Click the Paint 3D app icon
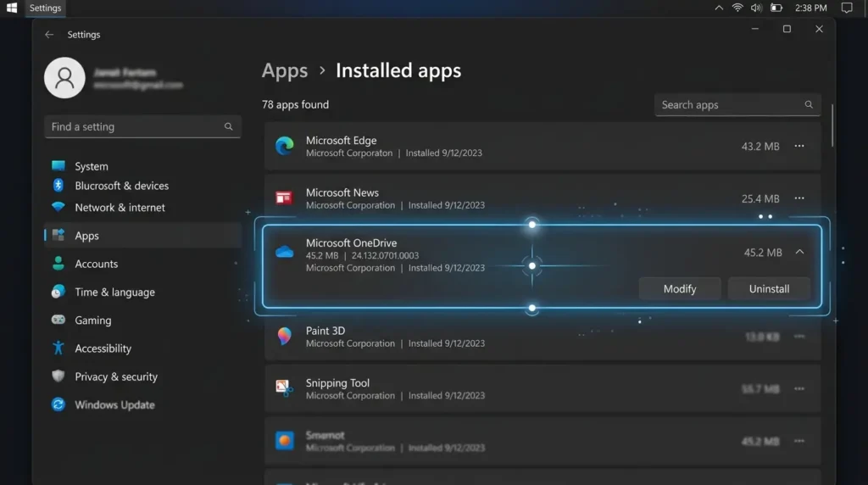This screenshot has height=485, width=868. (285, 336)
